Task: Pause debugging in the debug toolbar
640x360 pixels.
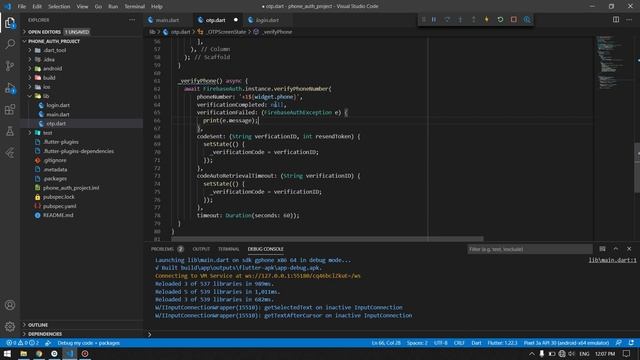Action: pos(434,20)
